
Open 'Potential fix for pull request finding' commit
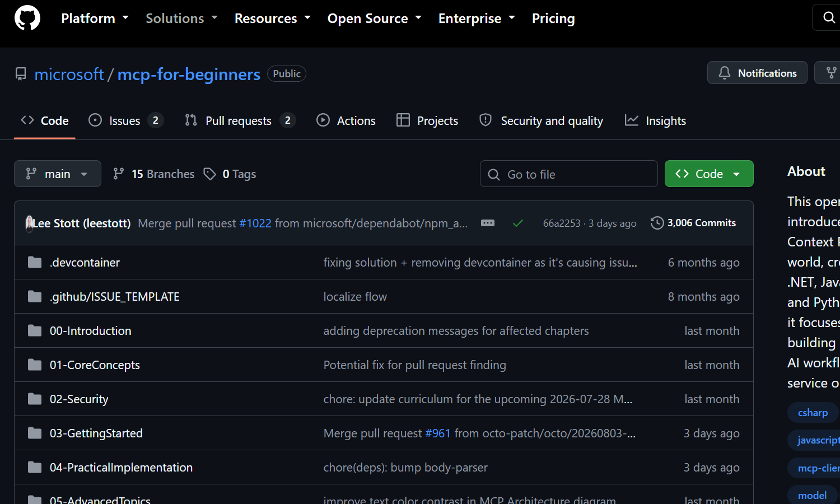pos(414,365)
